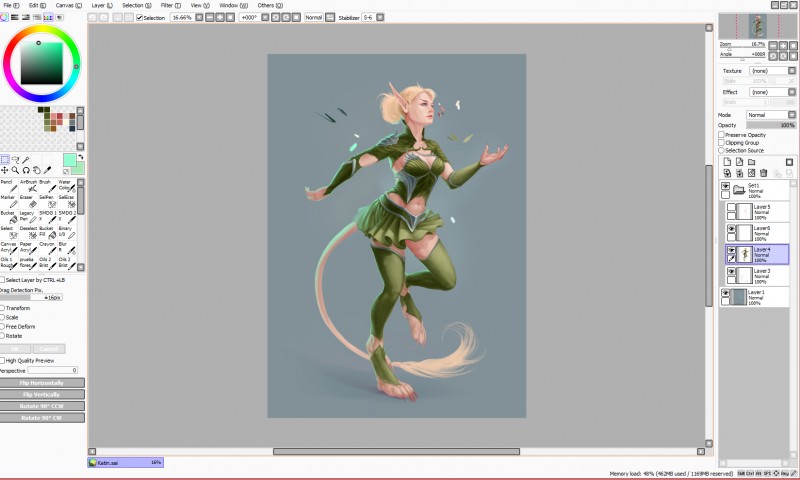Choose the SelPen tool
The height and width of the screenshot is (480, 800).
point(48,201)
